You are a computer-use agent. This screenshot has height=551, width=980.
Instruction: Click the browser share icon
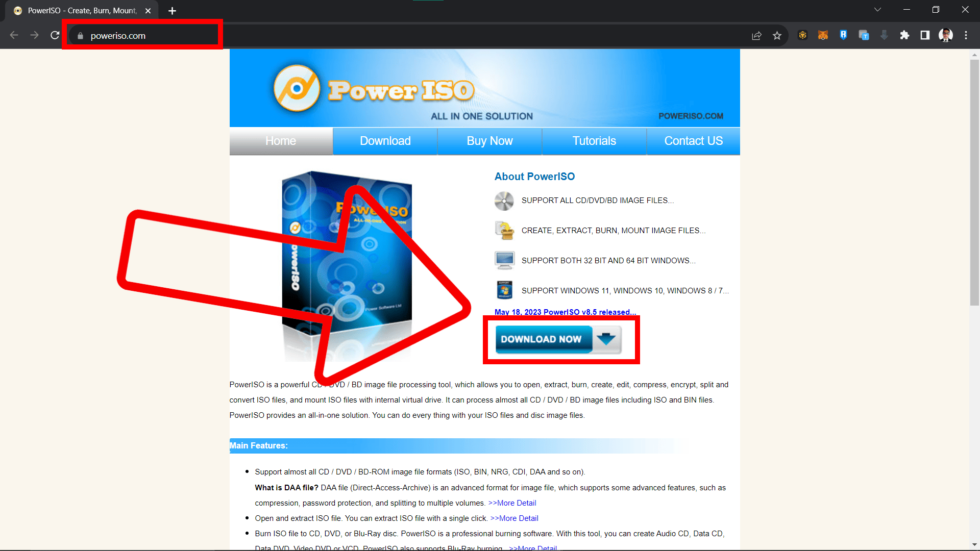coord(756,36)
